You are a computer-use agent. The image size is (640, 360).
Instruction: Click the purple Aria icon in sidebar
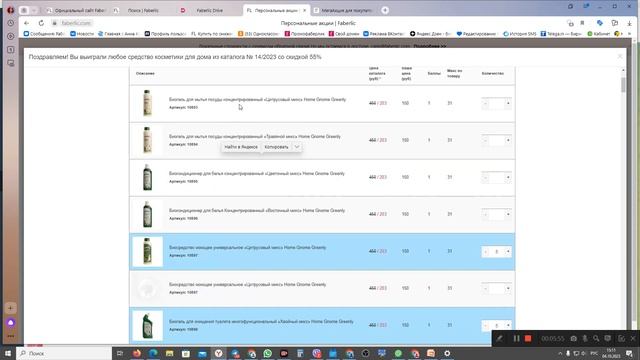(x=11, y=323)
